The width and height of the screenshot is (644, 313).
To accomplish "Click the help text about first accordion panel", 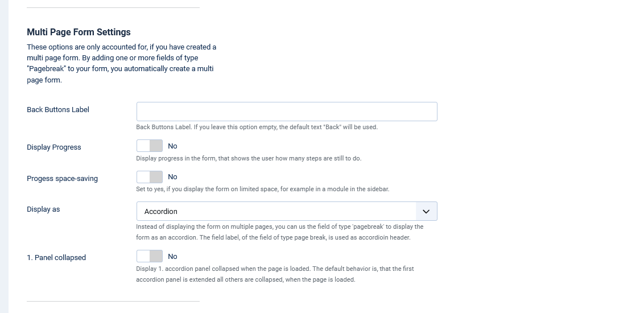I will point(275,274).
